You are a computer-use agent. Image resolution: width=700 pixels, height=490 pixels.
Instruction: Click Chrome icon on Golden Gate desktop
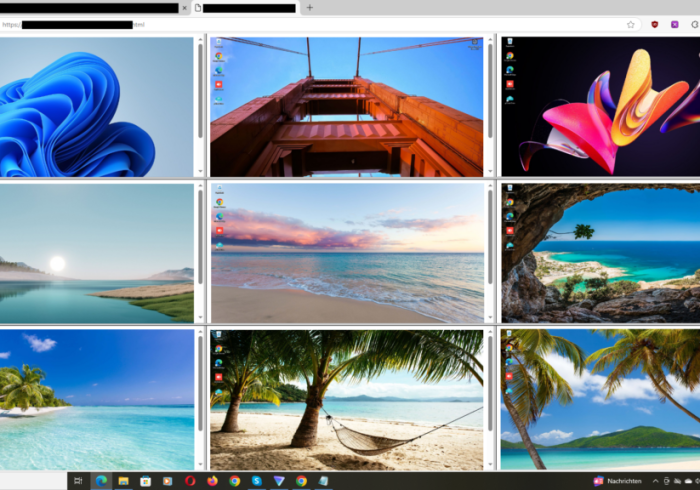point(218,57)
